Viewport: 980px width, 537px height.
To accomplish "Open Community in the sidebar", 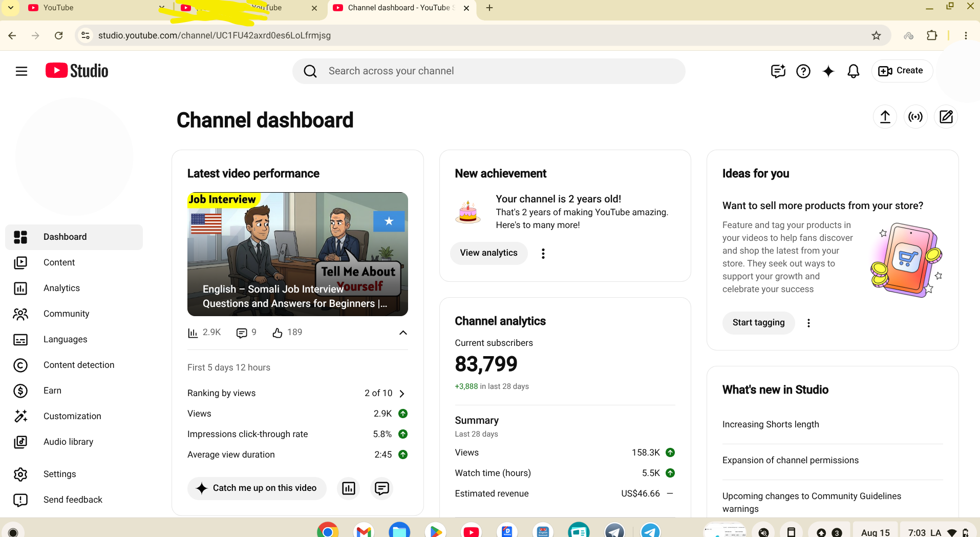I will point(74,314).
